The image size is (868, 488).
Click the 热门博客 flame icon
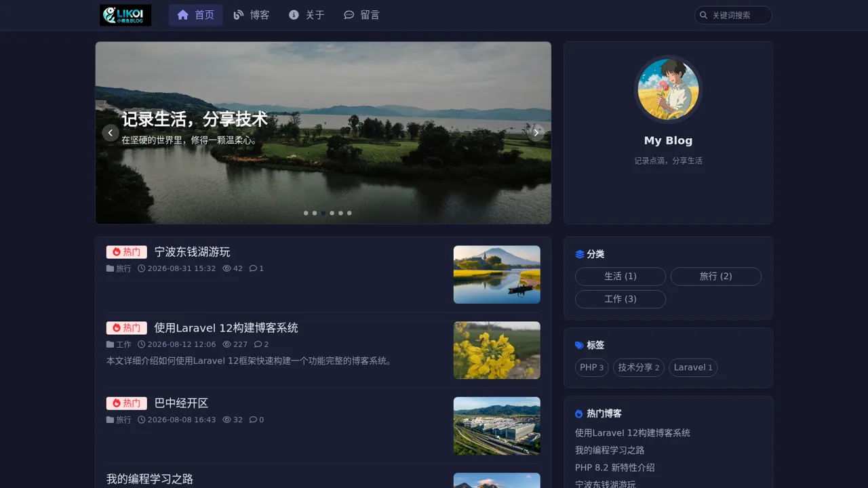[x=579, y=413]
